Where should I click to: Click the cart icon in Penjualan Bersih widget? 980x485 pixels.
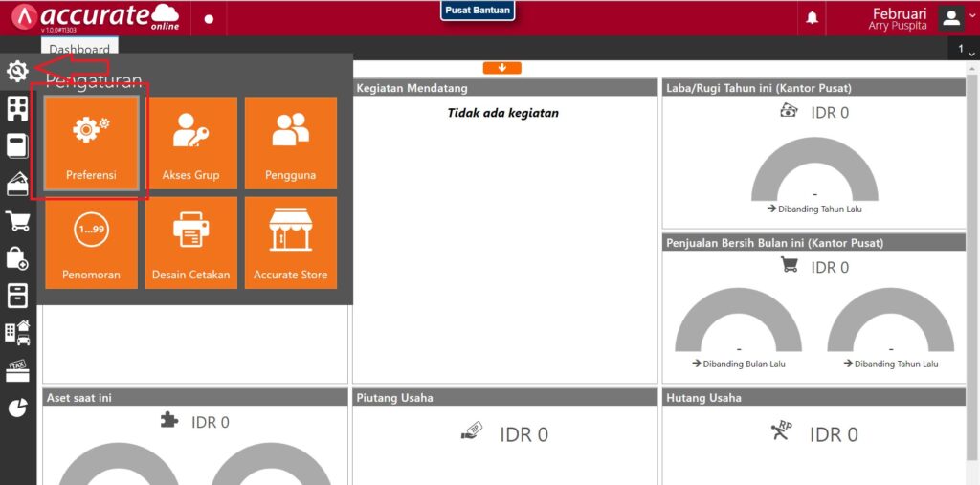790,265
